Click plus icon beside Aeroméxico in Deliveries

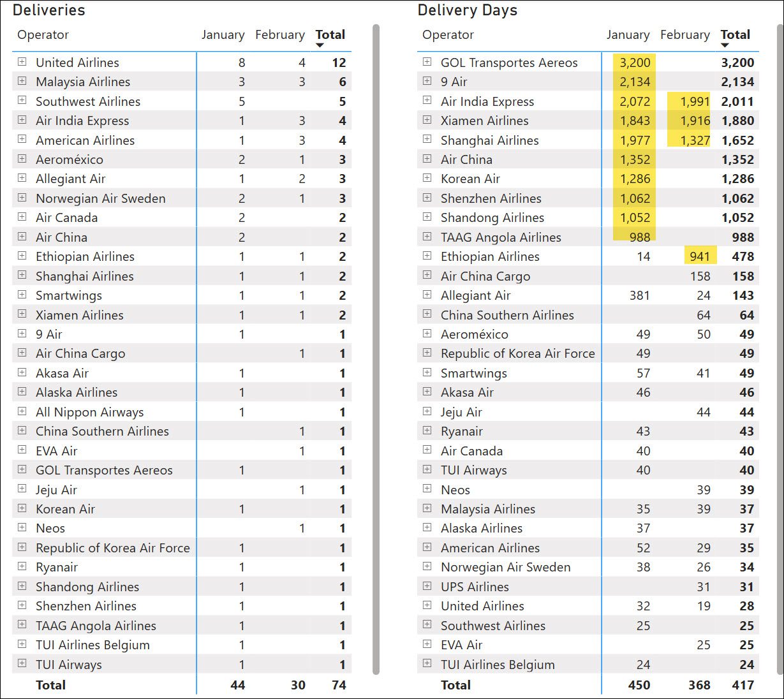point(22,159)
